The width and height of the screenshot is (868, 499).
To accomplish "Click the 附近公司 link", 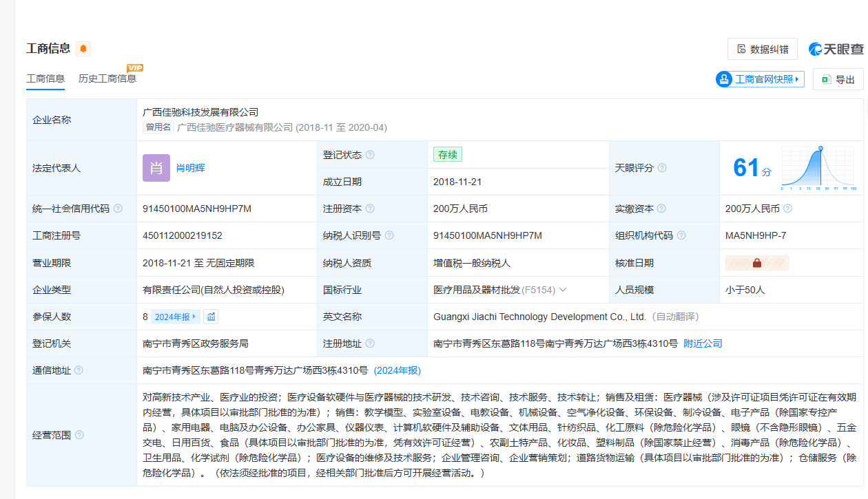I will 703,343.
